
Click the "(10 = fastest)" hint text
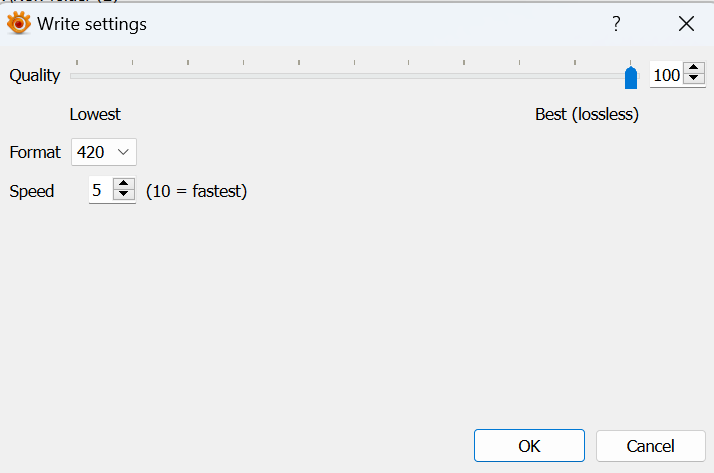pyautogui.click(x=196, y=190)
